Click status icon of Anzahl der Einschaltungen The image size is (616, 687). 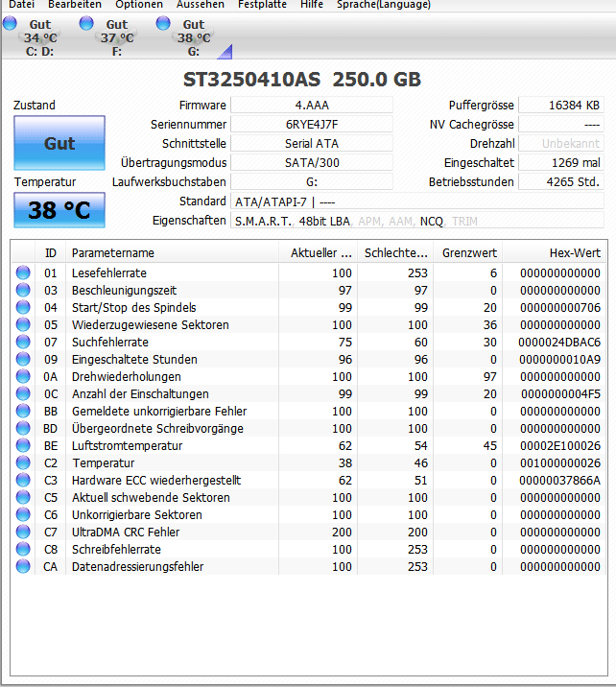click(23, 394)
